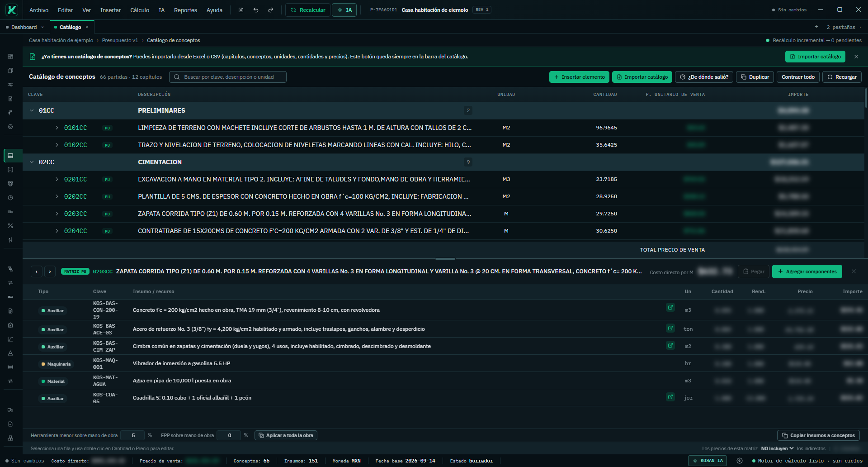Go to next concept in matrix panel
The height and width of the screenshot is (467, 868).
(x=50, y=272)
